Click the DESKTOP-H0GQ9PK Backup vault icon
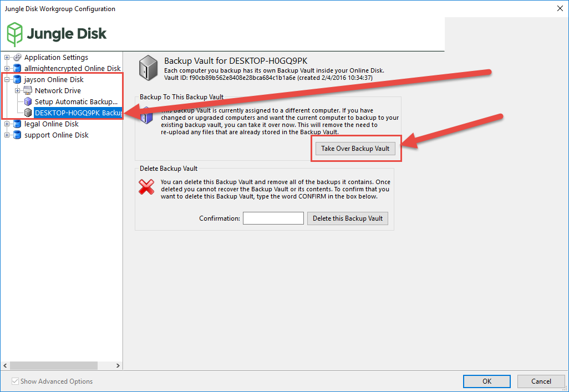The height and width of the screenshot is (392, 569). click(28, 113)
